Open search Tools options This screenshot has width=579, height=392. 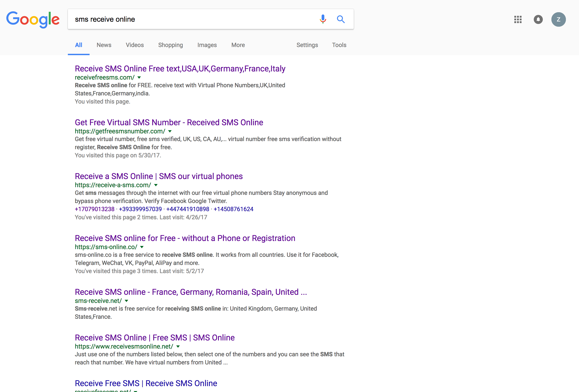[339, 45]
